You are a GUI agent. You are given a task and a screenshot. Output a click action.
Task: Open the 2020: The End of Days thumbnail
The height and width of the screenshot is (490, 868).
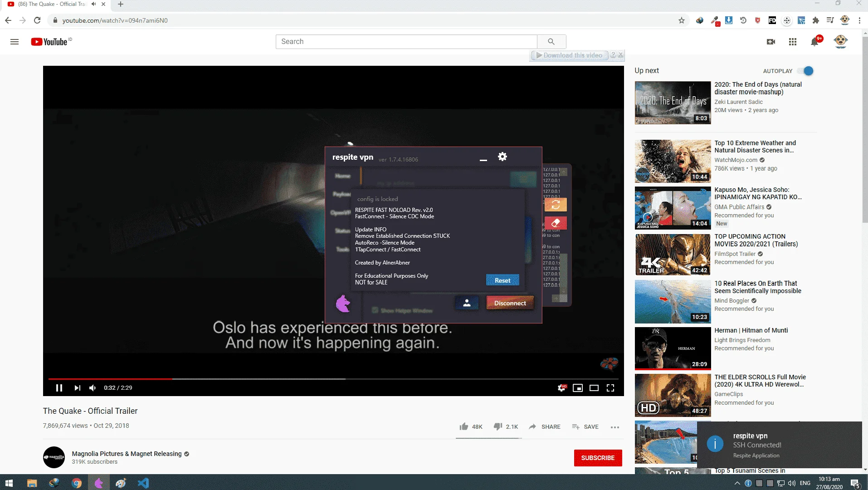[673, 103]
